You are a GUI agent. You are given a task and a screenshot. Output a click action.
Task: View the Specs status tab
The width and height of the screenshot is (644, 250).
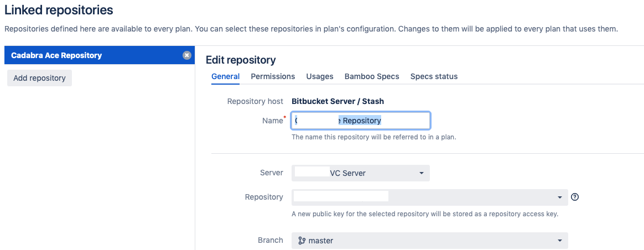click(x=434, y=76)
